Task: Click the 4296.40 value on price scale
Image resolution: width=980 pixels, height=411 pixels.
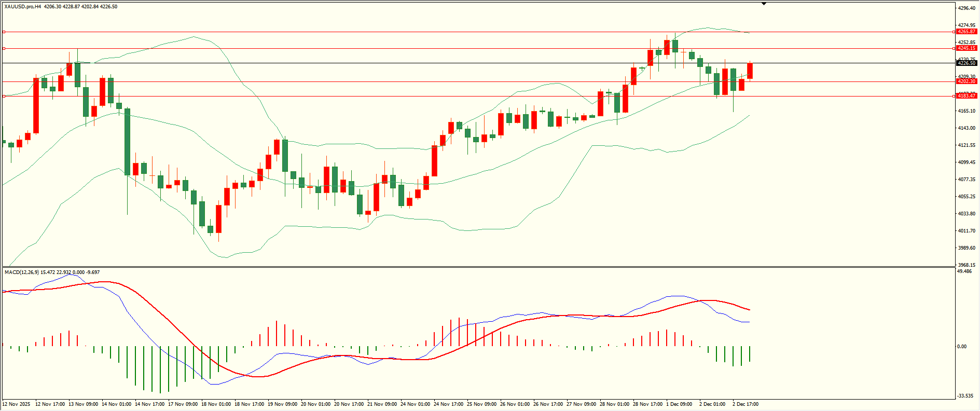Action: pos(966,8)
